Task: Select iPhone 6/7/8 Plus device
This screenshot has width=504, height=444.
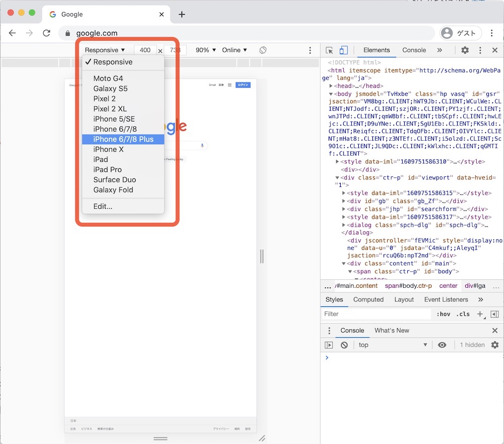Action: [x=123, y=139]
